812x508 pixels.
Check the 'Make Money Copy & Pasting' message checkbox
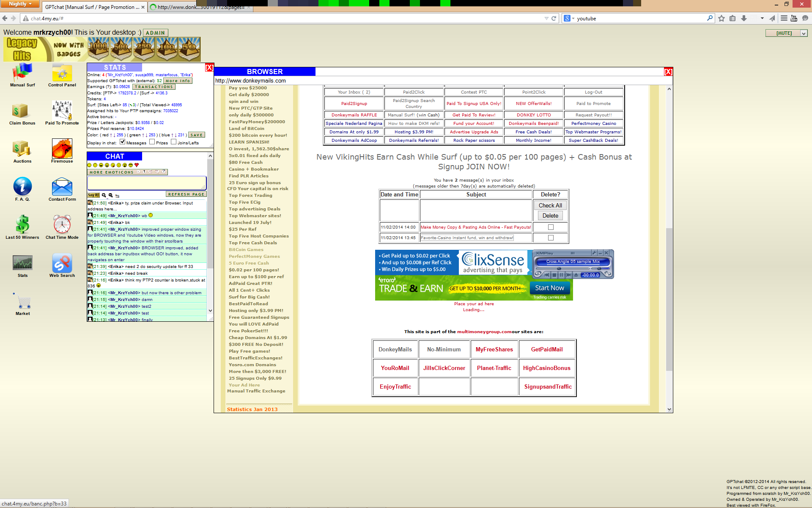click(x=551, y=227)
